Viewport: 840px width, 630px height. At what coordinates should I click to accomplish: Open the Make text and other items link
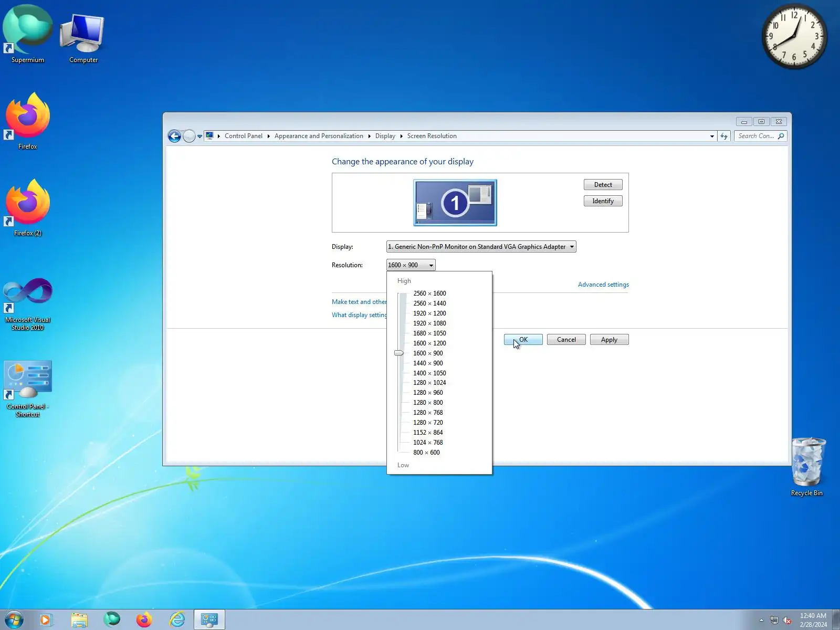coord(359,302)
